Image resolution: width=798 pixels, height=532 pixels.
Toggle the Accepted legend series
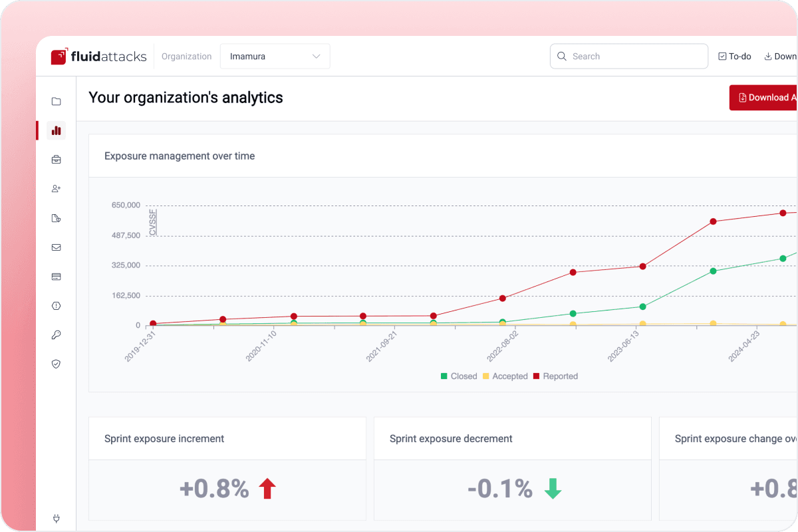(505, 376)
